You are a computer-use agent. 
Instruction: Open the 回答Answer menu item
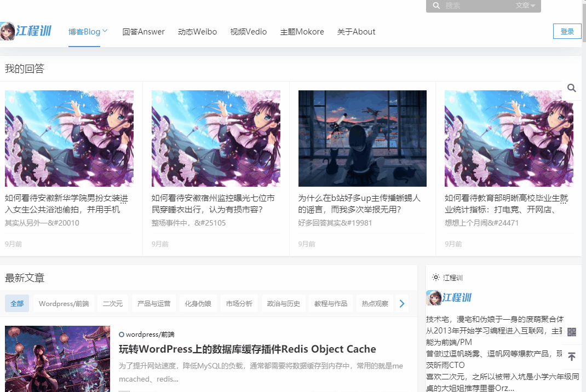143,32
